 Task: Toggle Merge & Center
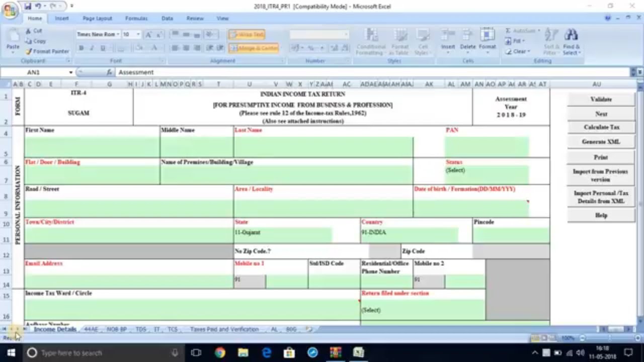tap(254, 48)
